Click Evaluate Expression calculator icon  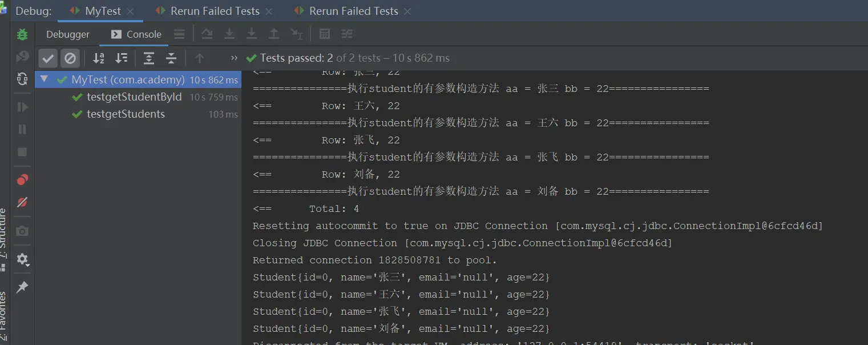click(x=325, y=34)
